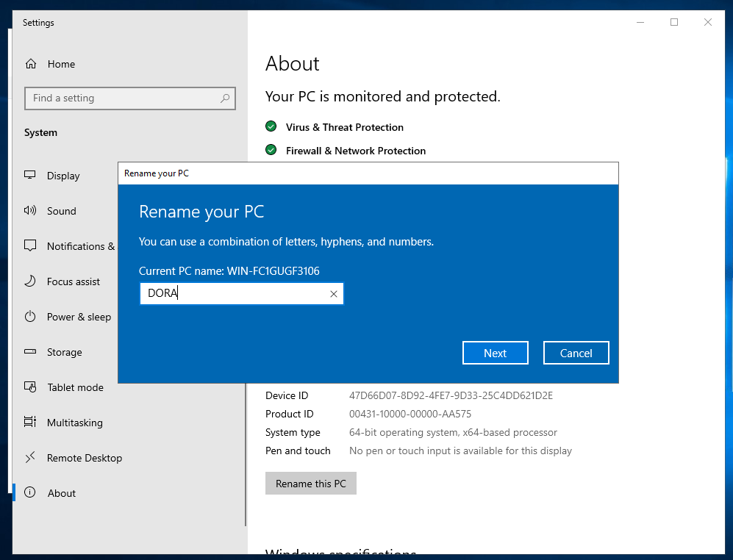Maximize the Settings window
The image size is (733, 560).
673,23
